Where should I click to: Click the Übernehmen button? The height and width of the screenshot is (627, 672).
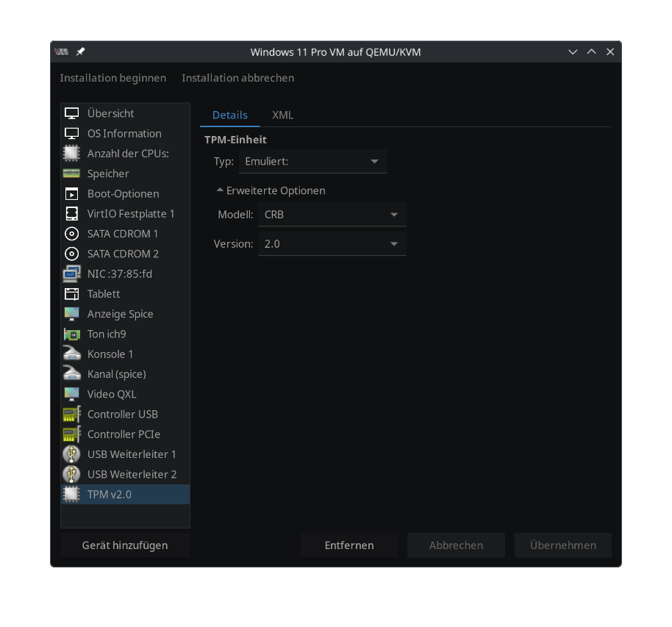[x=563, y=545]
